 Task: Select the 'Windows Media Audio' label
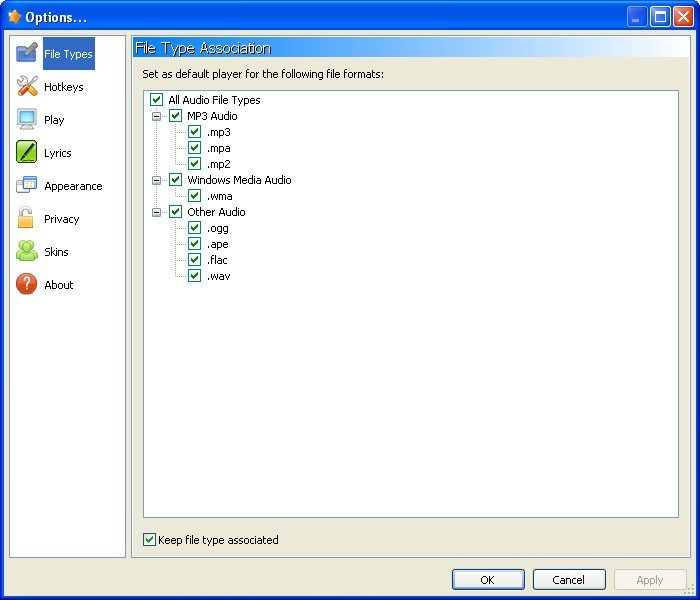tap(239, 180)
